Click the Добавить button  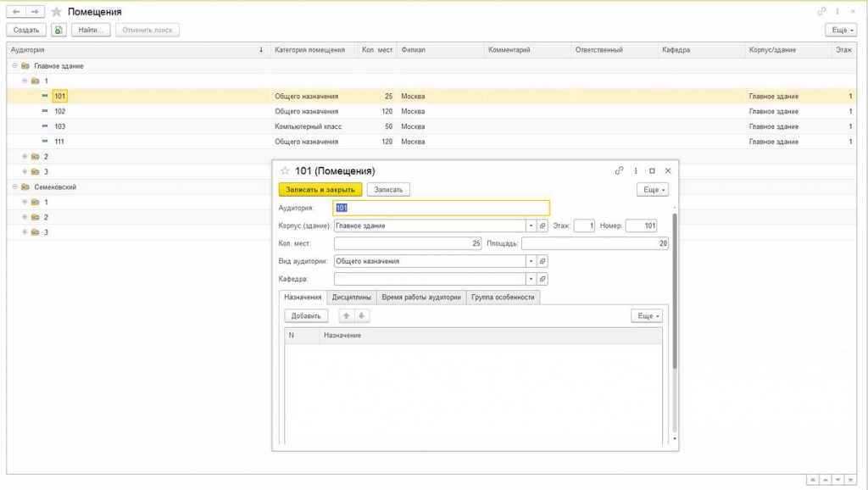pos(306,316)
